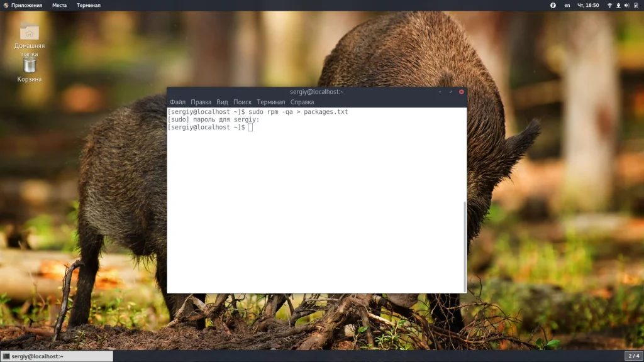Open Терминал app menu in top panel
This screenshot has height=362, width=644.
tap(88, 5)
